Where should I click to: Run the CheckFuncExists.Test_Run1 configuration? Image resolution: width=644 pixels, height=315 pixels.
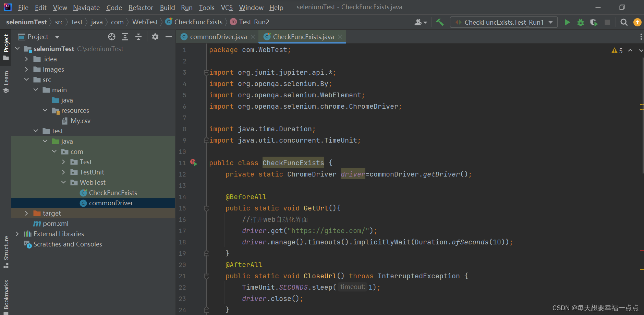click(x=567, y=22)
